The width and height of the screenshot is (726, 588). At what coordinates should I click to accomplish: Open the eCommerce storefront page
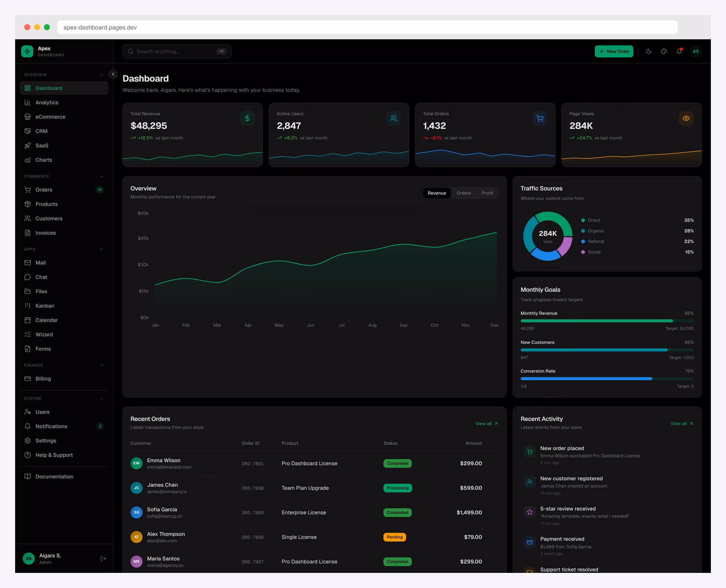pyautogui.click(x=64, y=117)
